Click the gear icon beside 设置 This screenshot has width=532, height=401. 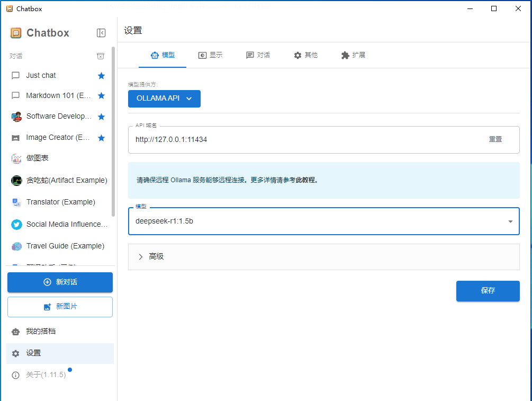tap(15, 353)
